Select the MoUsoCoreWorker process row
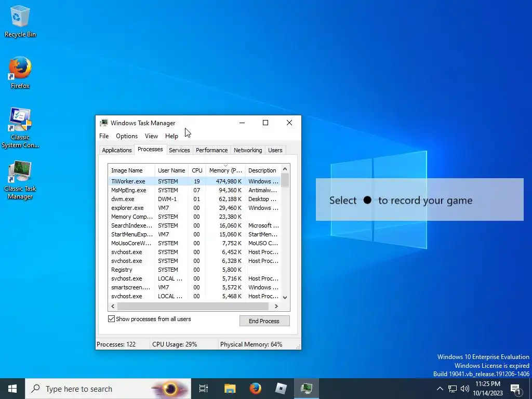The width and height of the screenshot is (532, 399). [195, 243]
